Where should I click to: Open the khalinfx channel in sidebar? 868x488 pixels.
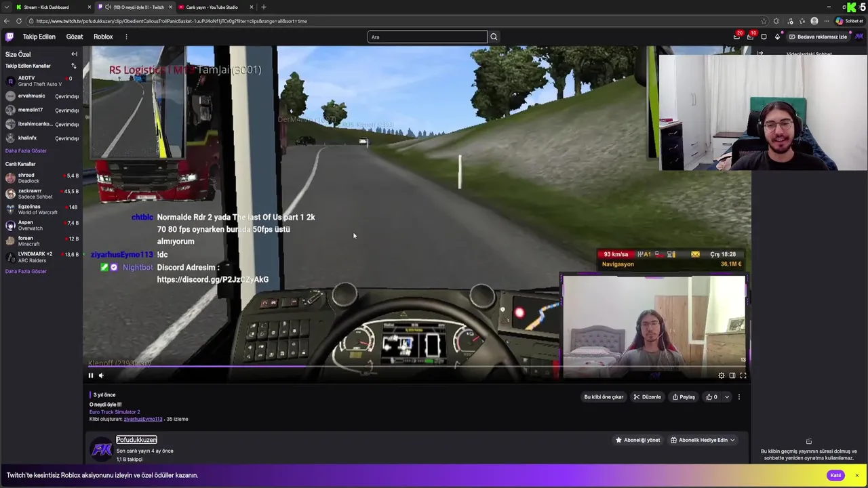(41, 138)
